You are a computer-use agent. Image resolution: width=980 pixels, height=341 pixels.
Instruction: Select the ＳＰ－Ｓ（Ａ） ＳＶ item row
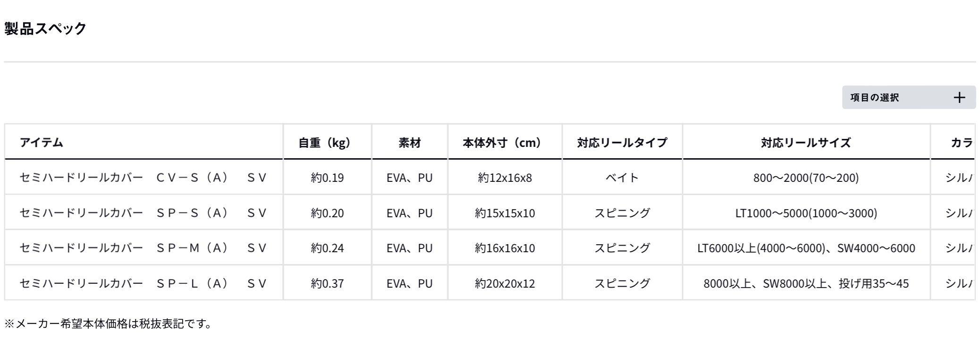coord(143,213)
